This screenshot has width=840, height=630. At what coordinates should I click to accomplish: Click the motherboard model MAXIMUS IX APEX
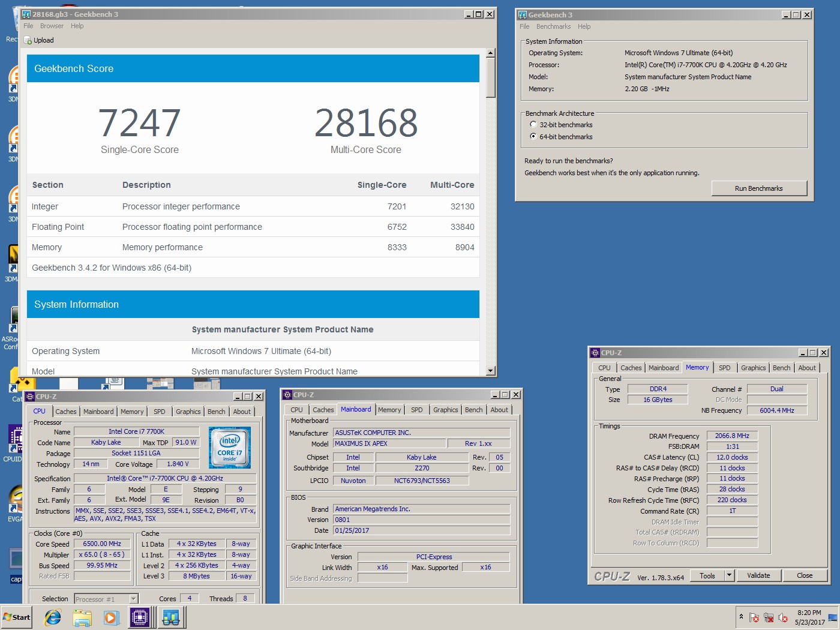[x=390, y=443]
